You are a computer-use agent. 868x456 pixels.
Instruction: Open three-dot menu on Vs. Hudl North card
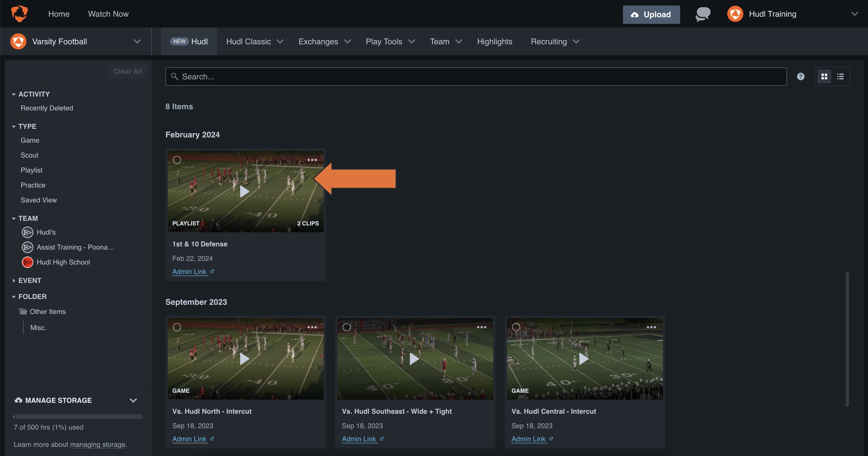click(x=312, y=327)
